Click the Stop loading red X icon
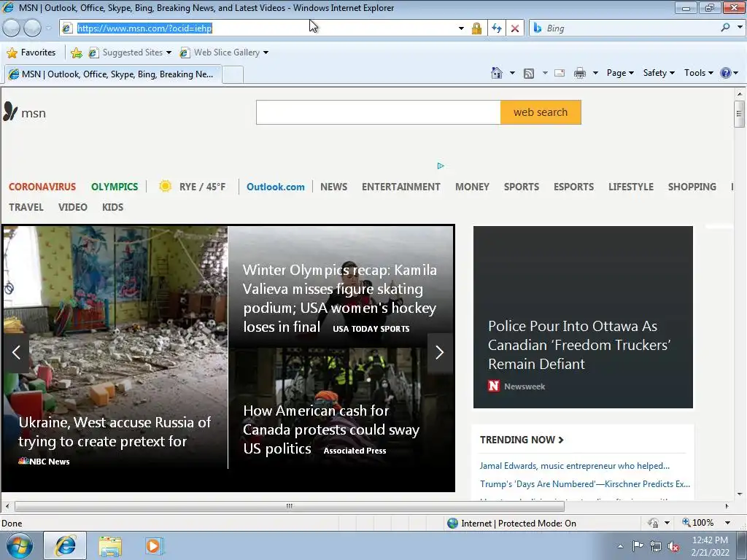The width and height of the screenshot is (747, 560). 515,28
